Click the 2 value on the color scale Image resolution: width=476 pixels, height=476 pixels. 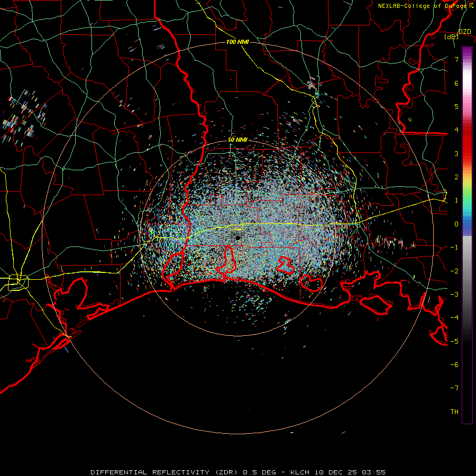point(456,177)
